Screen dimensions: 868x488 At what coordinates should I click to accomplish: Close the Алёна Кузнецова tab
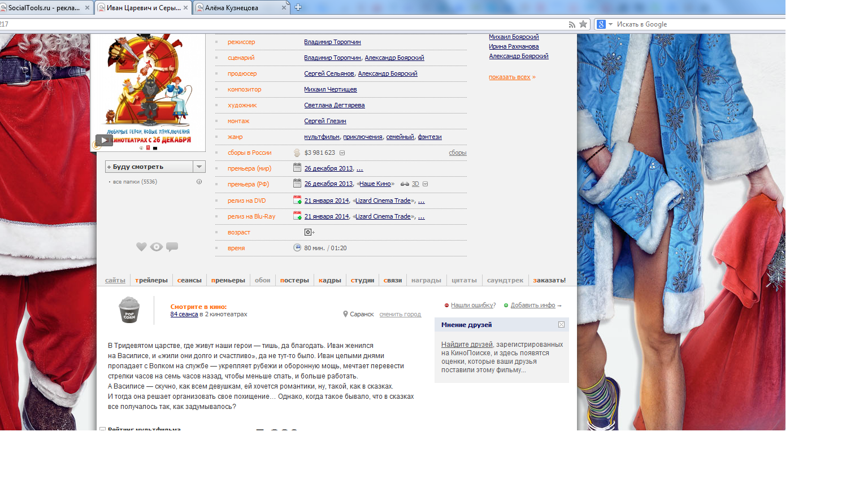(x=284, y=8)
